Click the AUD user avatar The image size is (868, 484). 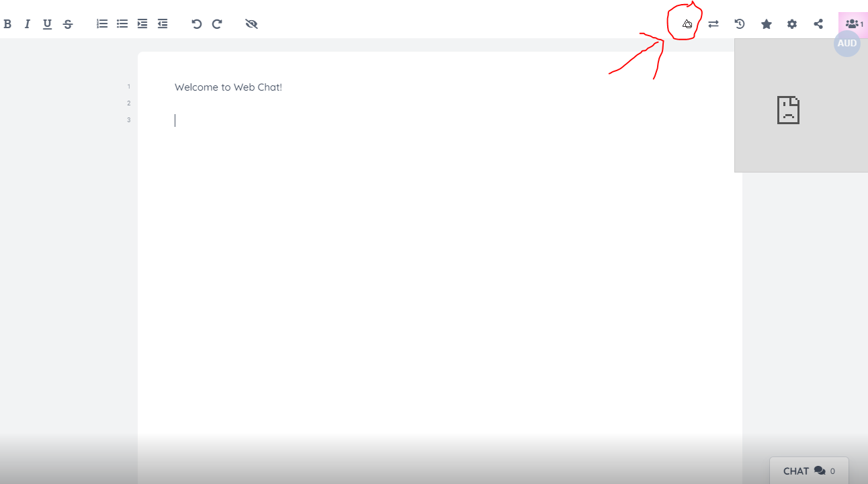click(847, 44)
